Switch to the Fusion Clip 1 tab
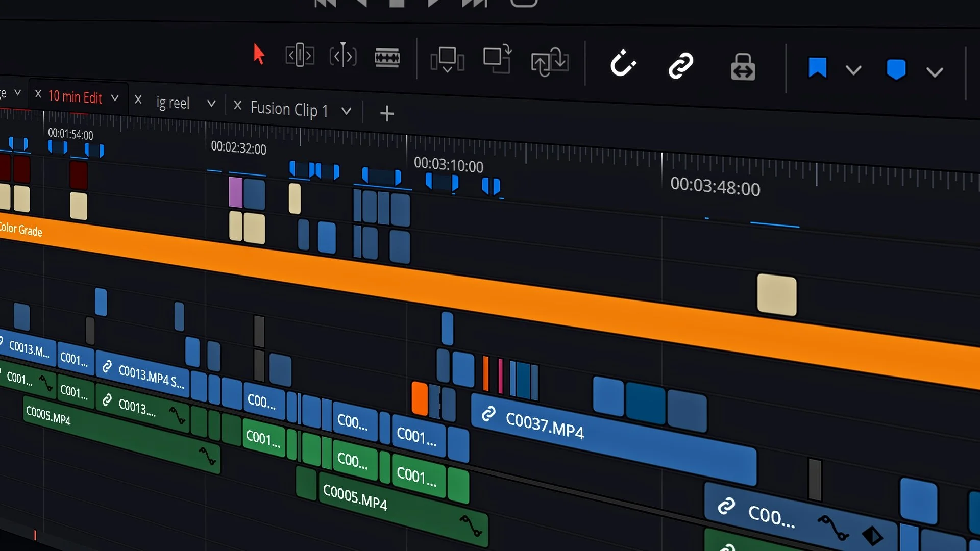 289,109
